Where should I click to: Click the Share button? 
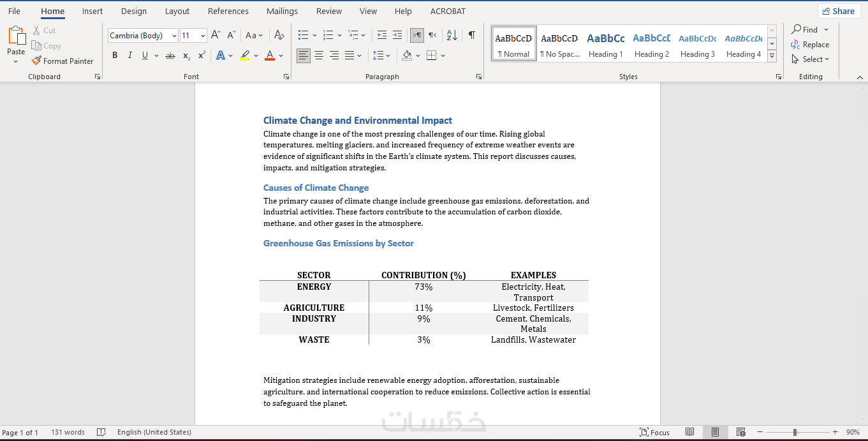(838, 11)
